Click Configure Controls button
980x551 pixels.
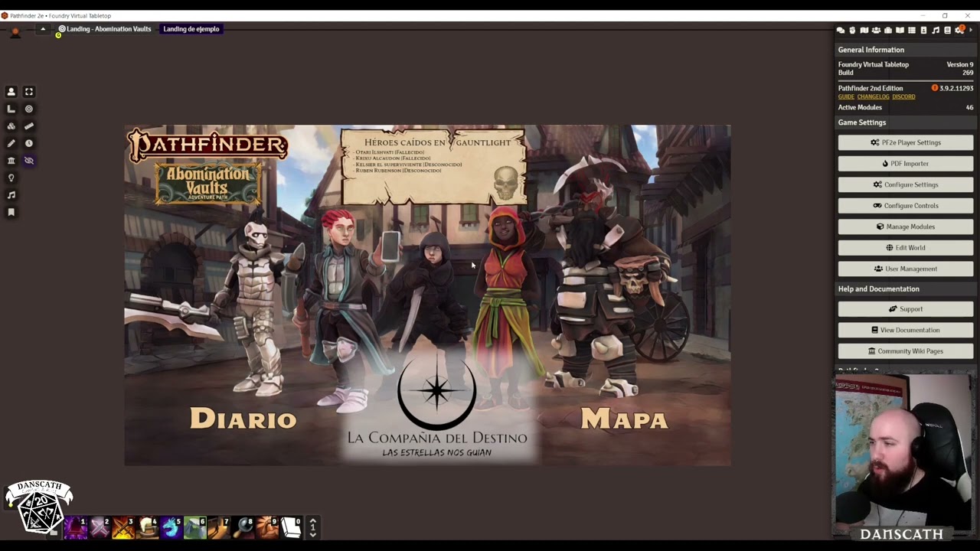[x=906, y=206]
